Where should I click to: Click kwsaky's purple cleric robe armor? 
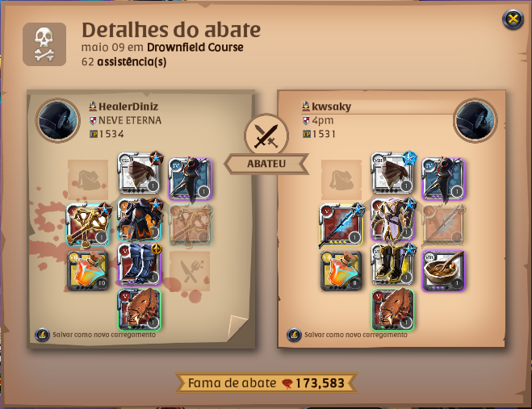[393, 219]
